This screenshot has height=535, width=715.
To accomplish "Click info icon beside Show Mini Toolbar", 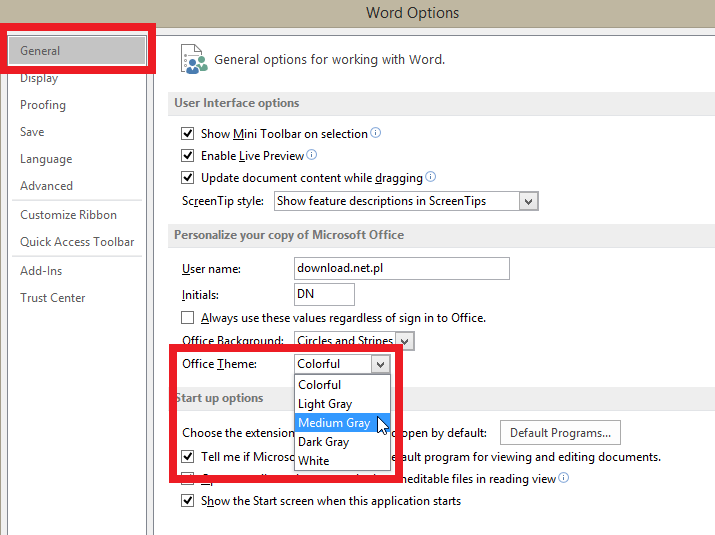I will [375, 133].
